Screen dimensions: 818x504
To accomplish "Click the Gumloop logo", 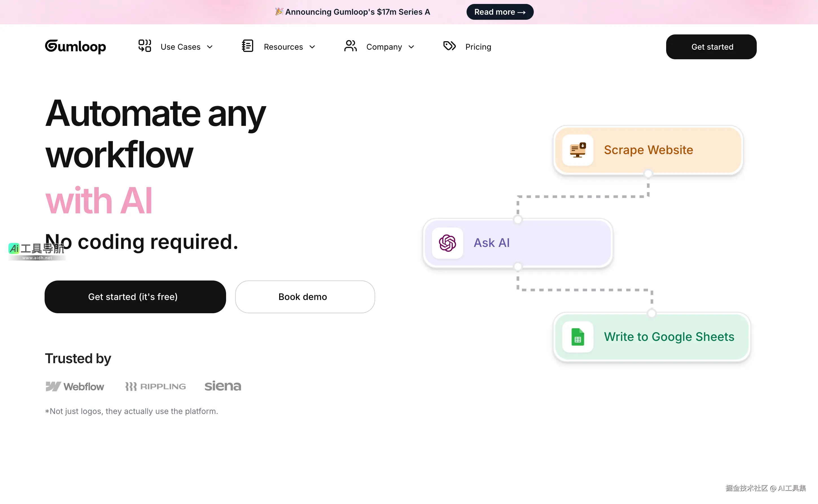I will tap(75, 46).
